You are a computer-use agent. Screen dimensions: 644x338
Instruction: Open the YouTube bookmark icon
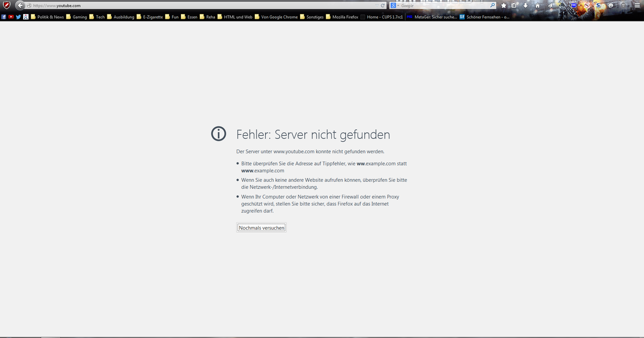11,17
